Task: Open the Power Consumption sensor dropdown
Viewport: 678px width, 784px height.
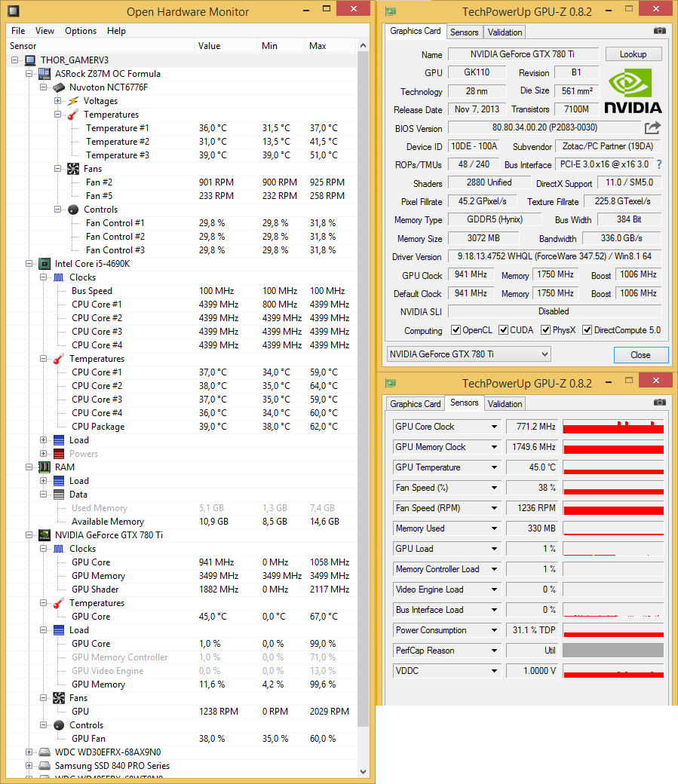Action: coord(494,630)
